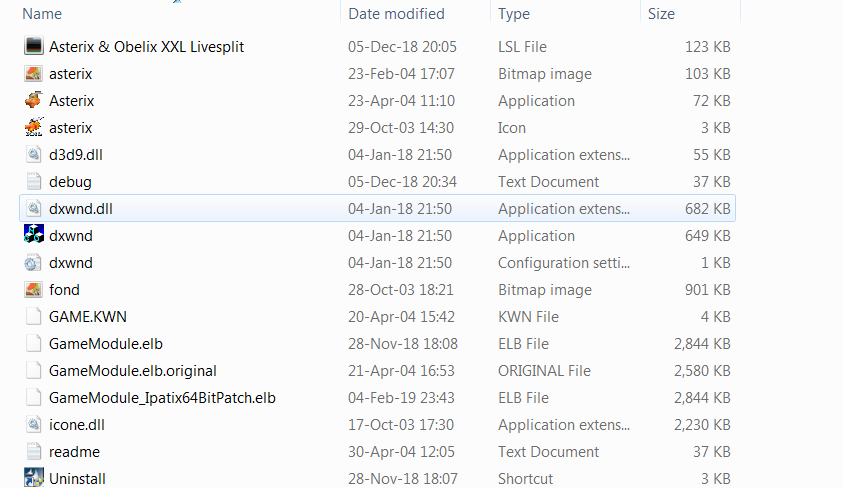This screenshot has height=488, width=842.
Task: Select the file name readme
Action: (74, 452)
